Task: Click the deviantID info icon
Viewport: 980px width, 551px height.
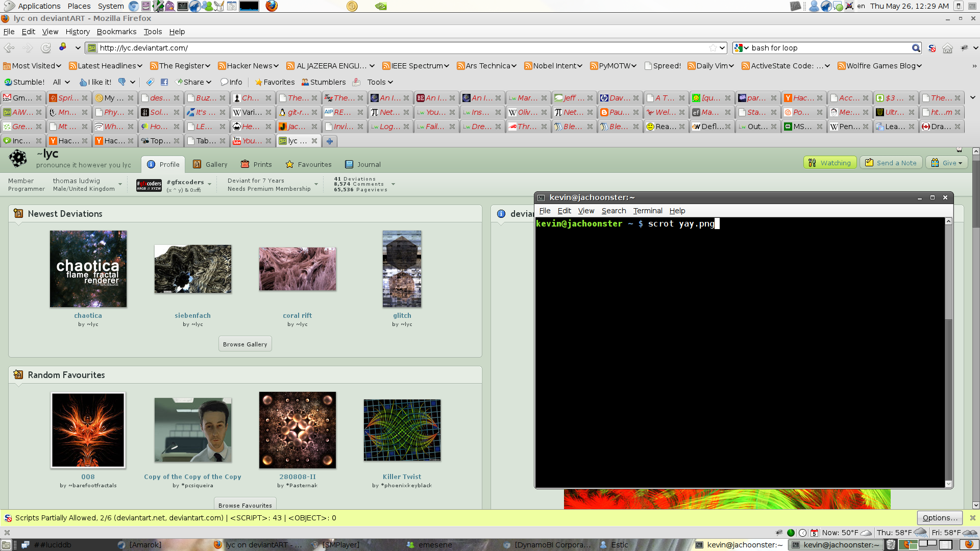Action: (501, 214)
